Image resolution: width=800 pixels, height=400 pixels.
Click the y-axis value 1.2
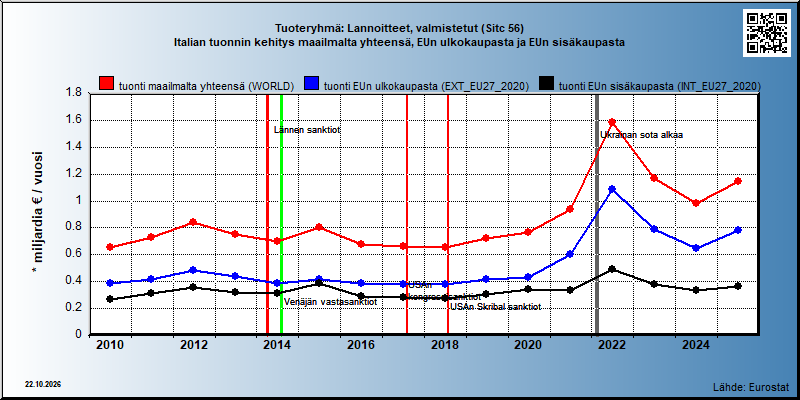click(x=74, y=173)
